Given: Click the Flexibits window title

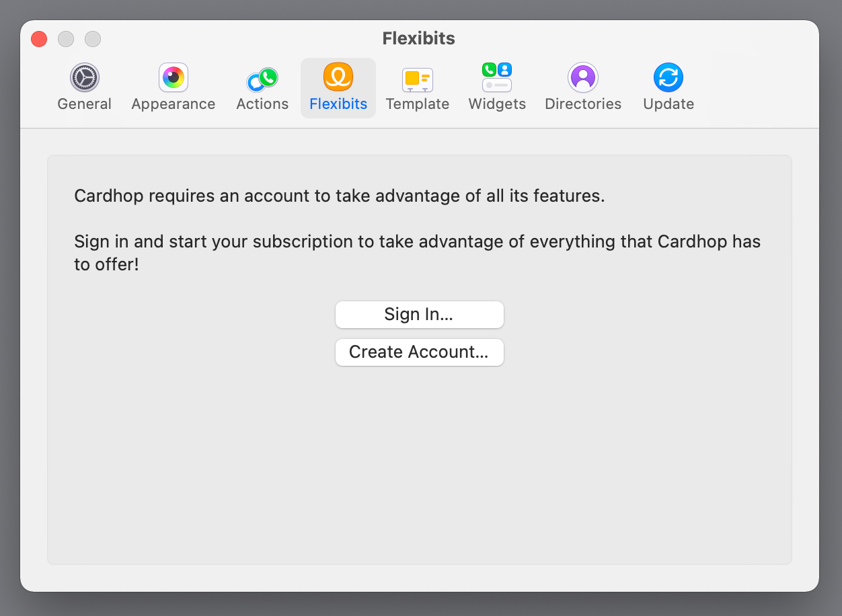Looking at the screenshot, I should (x=419, y=38).
